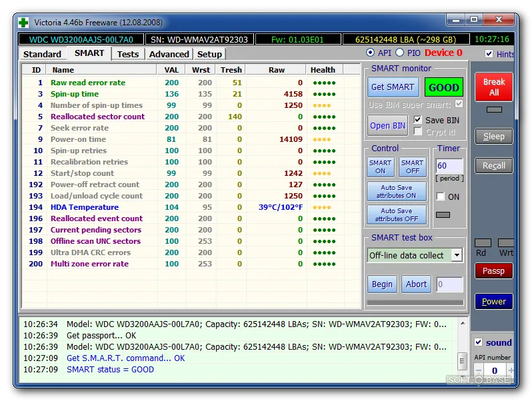The width and height of the screenshot is (532, 401).
Task: Toggle the Hints checkbox
Action: point(489,53)
